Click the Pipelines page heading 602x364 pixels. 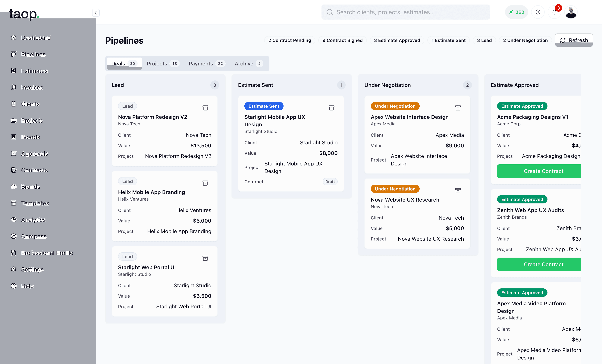pos(124,41)
